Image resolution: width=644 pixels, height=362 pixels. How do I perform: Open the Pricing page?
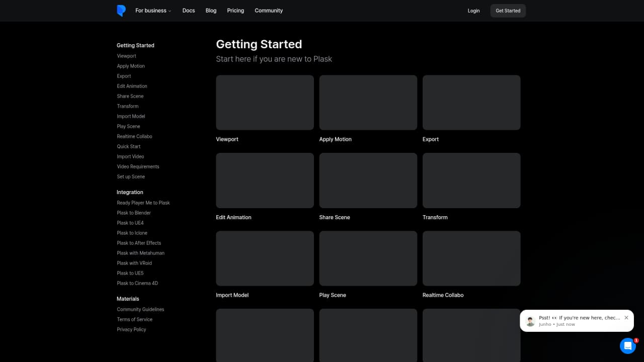[235, 11]
